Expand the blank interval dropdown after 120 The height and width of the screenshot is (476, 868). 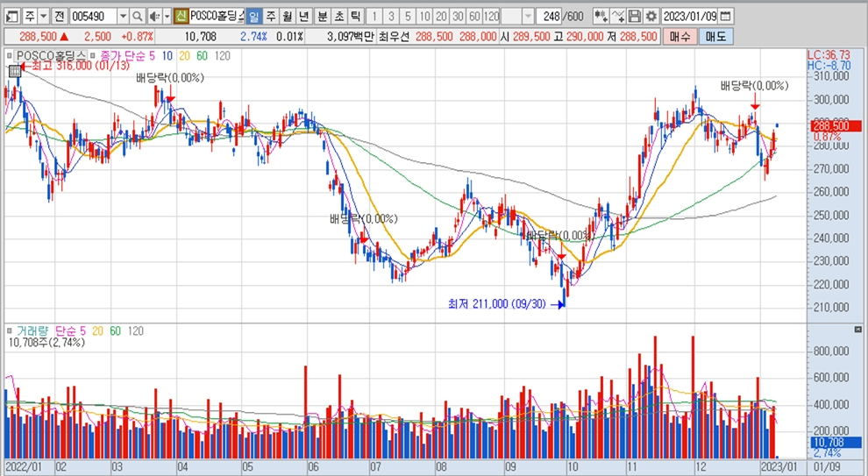pyautogui.click(x=527, y=17)
